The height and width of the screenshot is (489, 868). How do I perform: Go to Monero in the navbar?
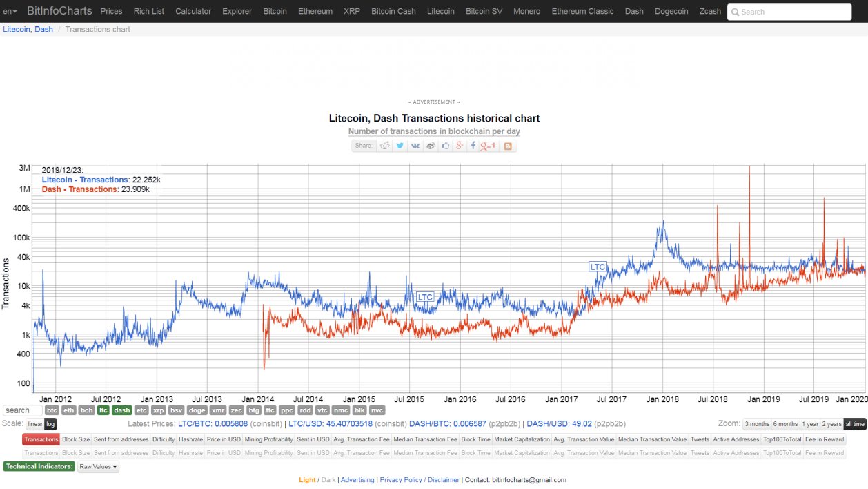(526, 11)
